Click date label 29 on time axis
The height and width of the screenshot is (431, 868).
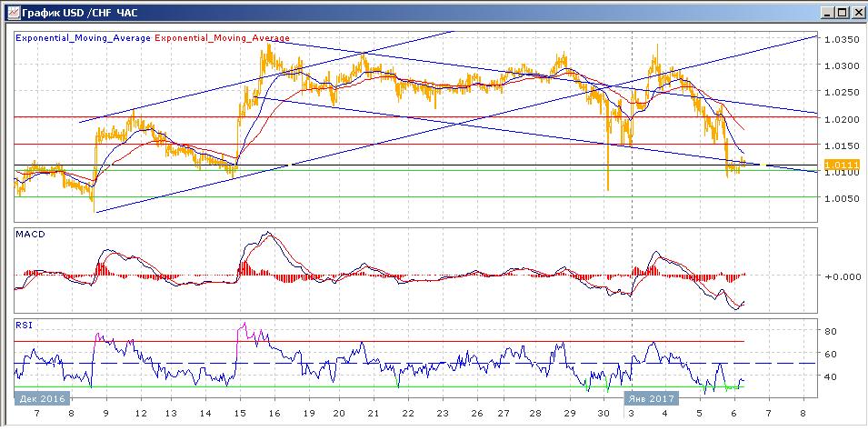pos(570,414)
